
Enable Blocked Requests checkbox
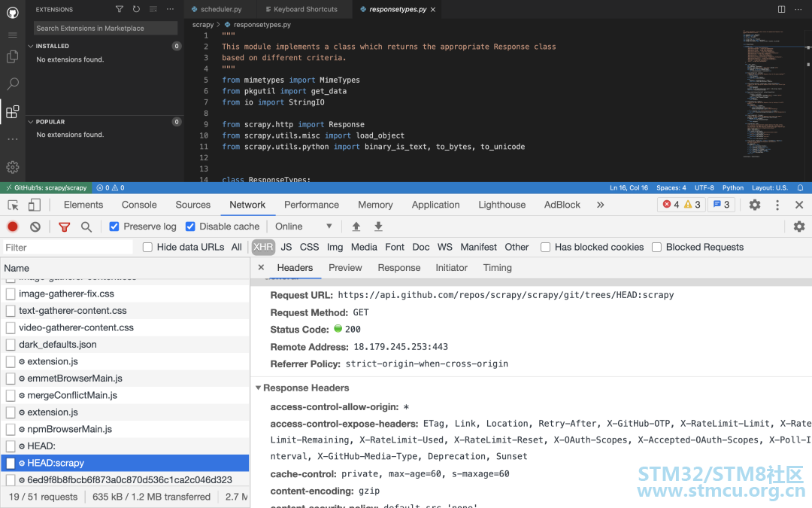pos(656,248)
